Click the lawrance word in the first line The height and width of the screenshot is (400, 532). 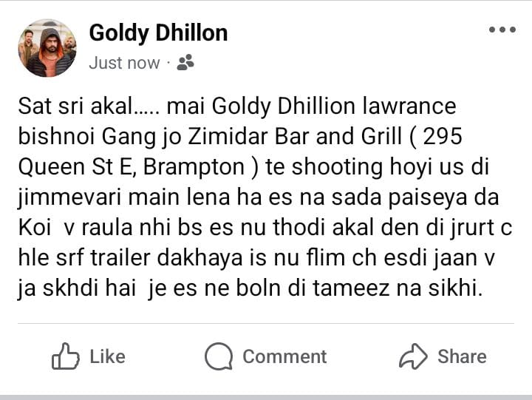tap(409, 106)
